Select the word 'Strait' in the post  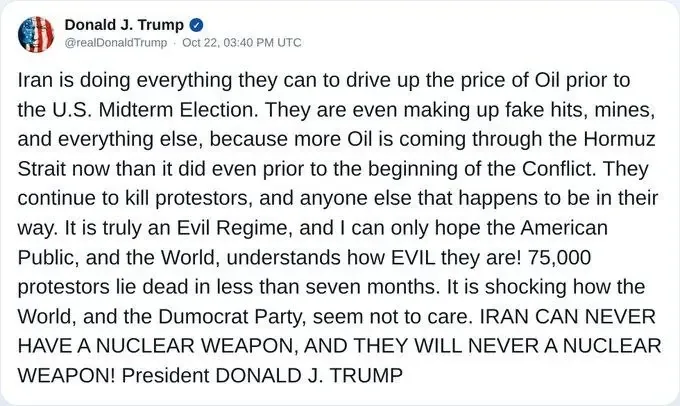[x=42, y=169]
